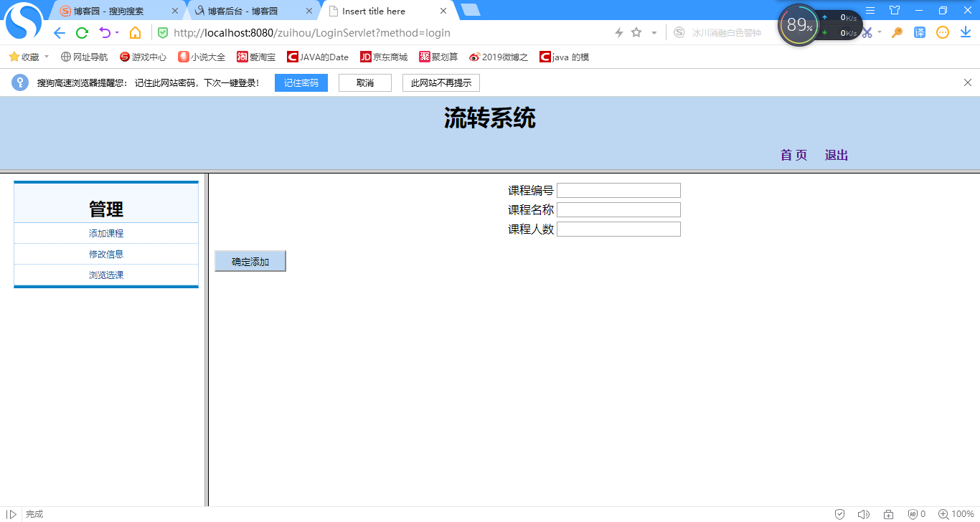Click the 课程人数 input field
The image size is (980, 522).
tap(618, 229)
